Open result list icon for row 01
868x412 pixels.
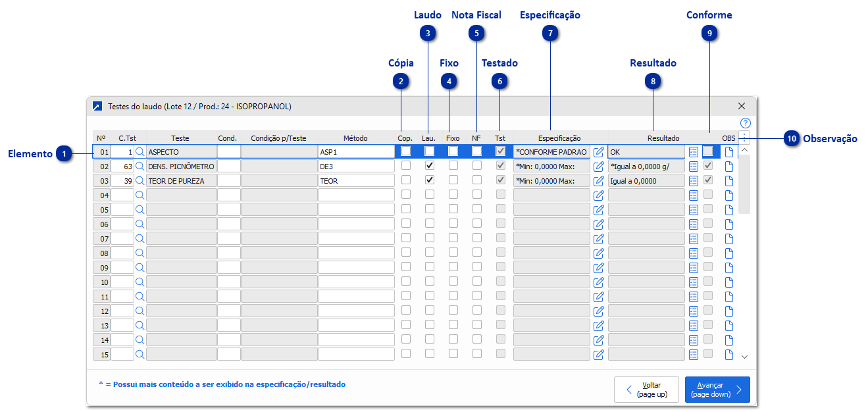(694, 151)
